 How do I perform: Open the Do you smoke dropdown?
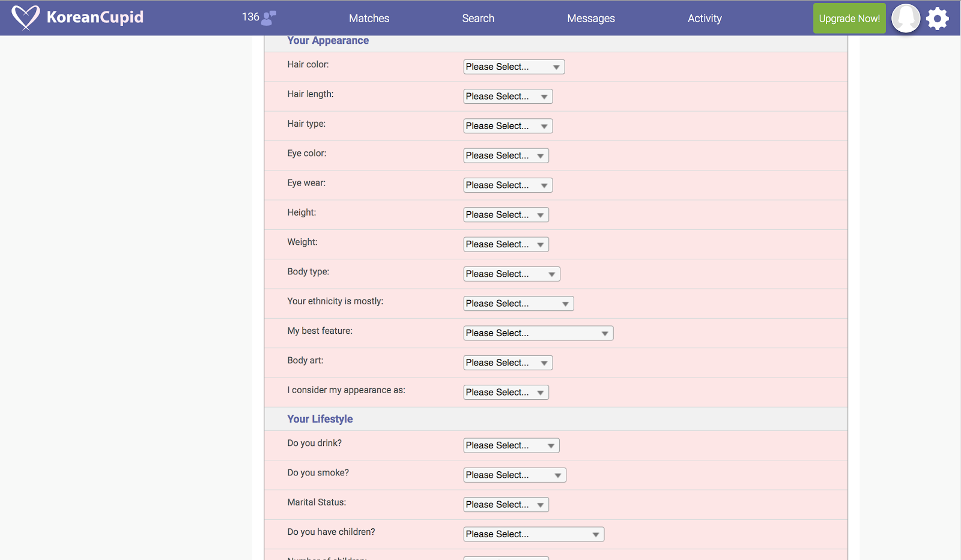(515, 475)
